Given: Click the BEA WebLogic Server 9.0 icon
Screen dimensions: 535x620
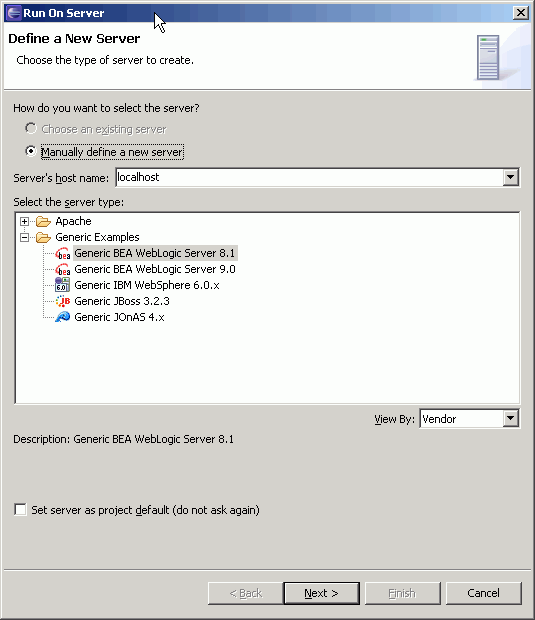Looking at the screenshot, I should [62, 270].
